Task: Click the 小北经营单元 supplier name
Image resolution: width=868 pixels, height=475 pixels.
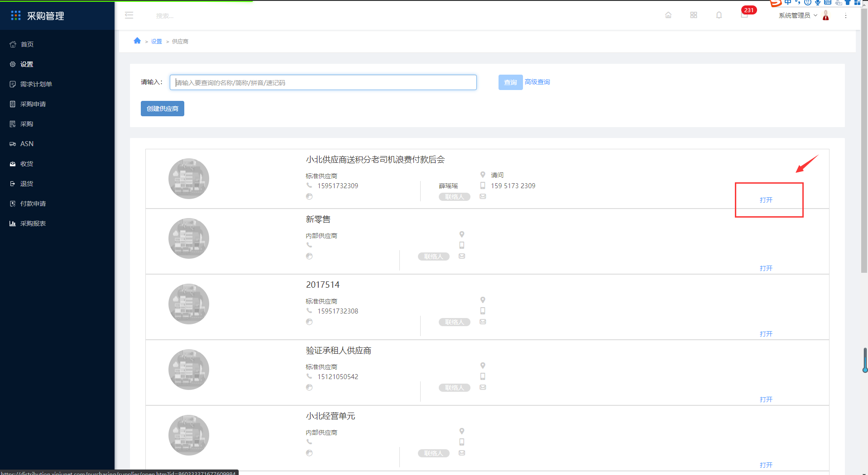Action: coord(331,416)
